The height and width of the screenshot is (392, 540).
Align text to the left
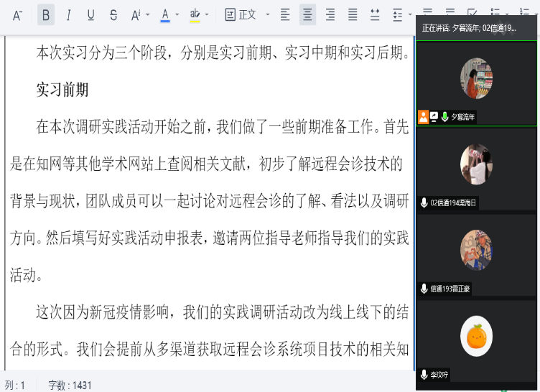pyautogui.click(x=285, y=14)
